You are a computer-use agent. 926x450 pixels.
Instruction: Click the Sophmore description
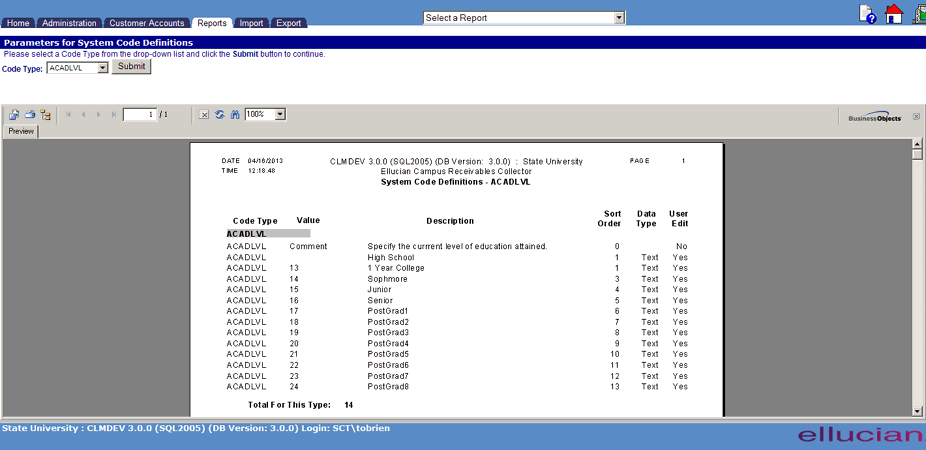pyautogui.click(x=388, y=279)
